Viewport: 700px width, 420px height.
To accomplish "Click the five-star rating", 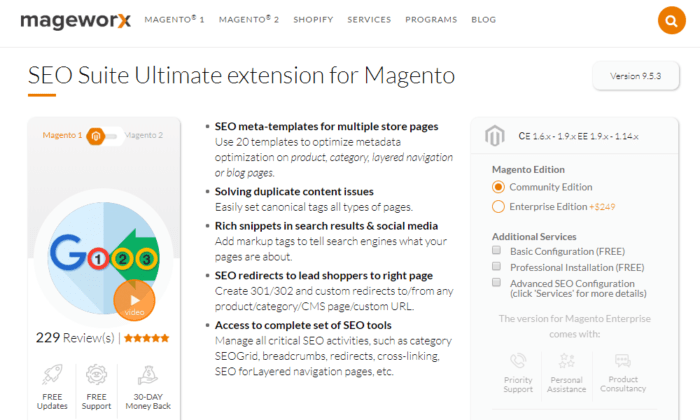I will tap(146, 338).
